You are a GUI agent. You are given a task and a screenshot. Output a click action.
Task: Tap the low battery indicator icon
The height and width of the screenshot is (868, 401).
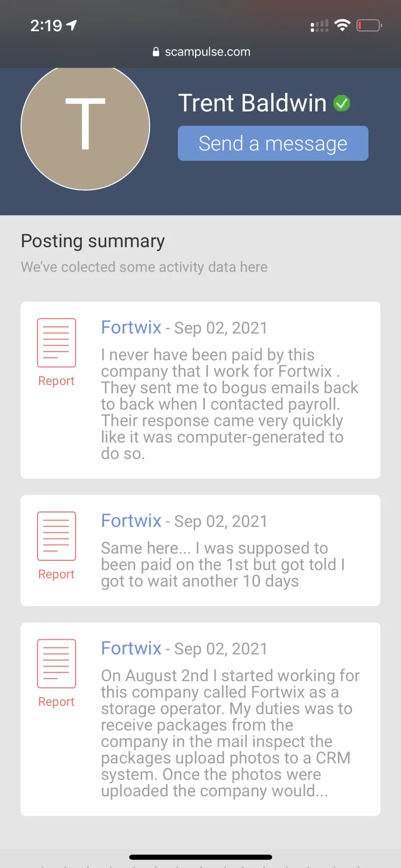369,25
